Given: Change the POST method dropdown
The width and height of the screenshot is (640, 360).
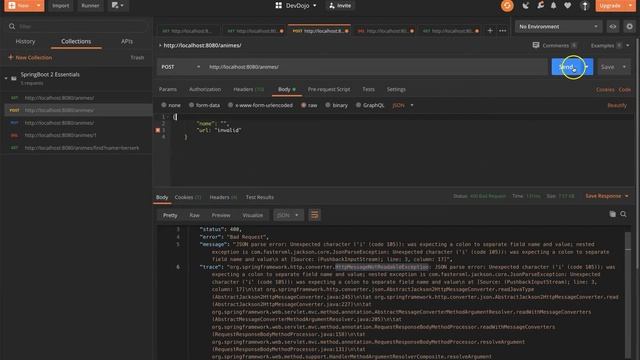Looking at the screenshot, I should [180, 67].
